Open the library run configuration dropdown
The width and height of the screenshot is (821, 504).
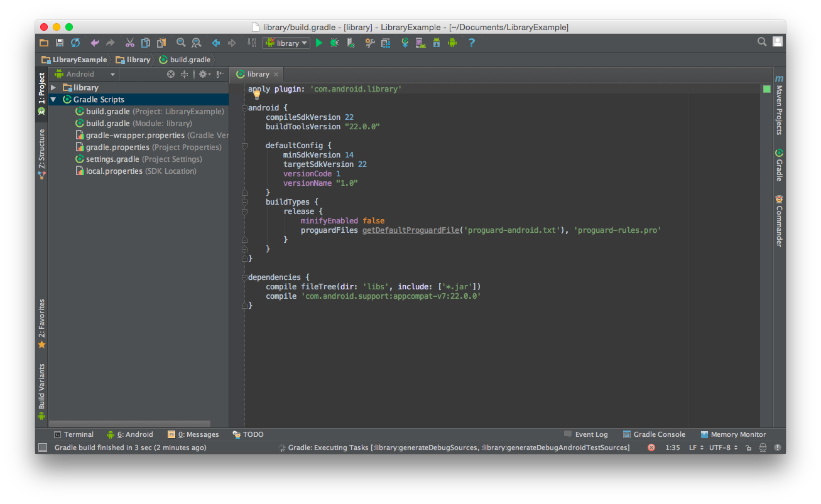(286, 43)
